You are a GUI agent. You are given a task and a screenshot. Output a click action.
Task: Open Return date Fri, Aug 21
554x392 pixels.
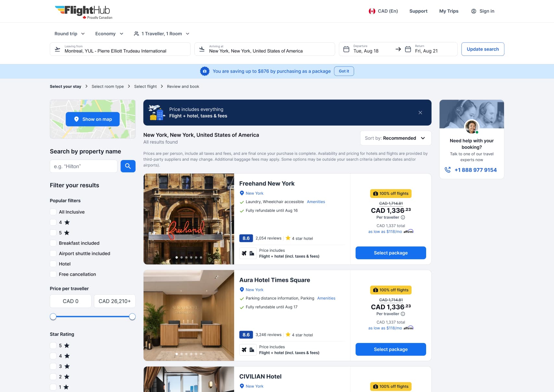(x=430, y=49)
